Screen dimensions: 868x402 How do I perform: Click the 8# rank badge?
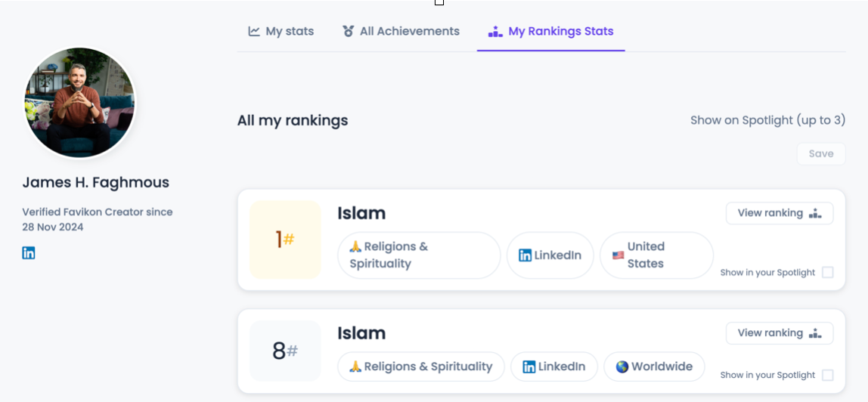coord(285,351)
